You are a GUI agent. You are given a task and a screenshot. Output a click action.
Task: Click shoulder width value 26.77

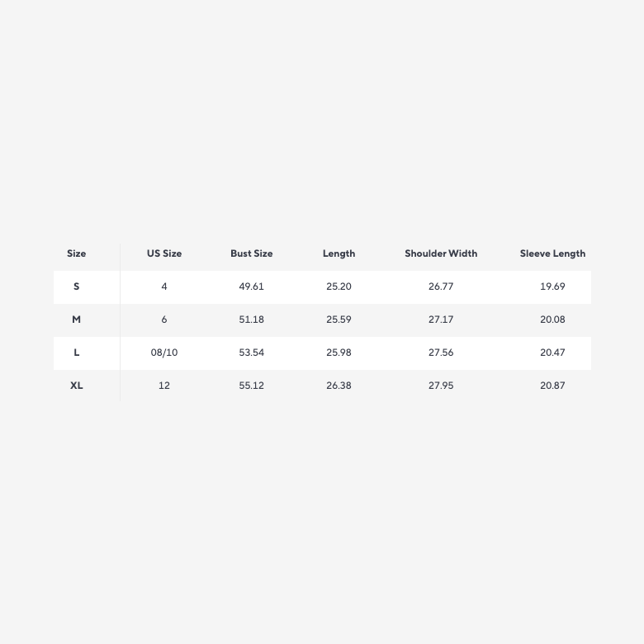441,286
